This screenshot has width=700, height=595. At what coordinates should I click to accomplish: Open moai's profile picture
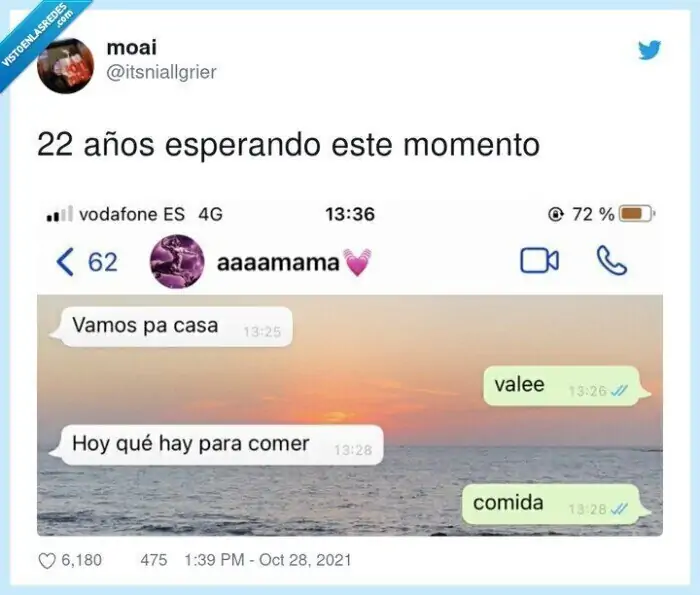point(66,66)
